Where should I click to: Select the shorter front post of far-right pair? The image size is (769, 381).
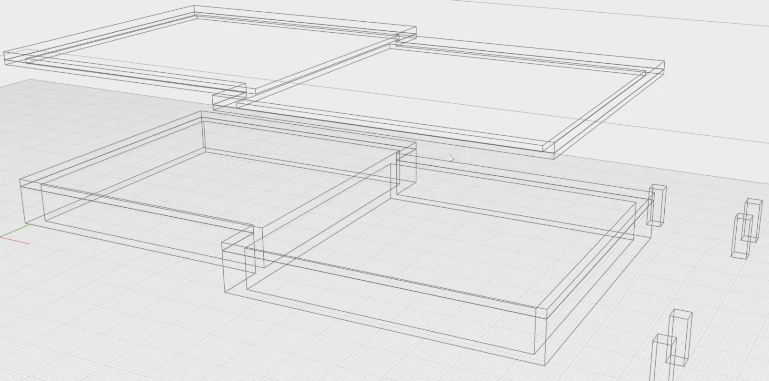coord(742,236)
